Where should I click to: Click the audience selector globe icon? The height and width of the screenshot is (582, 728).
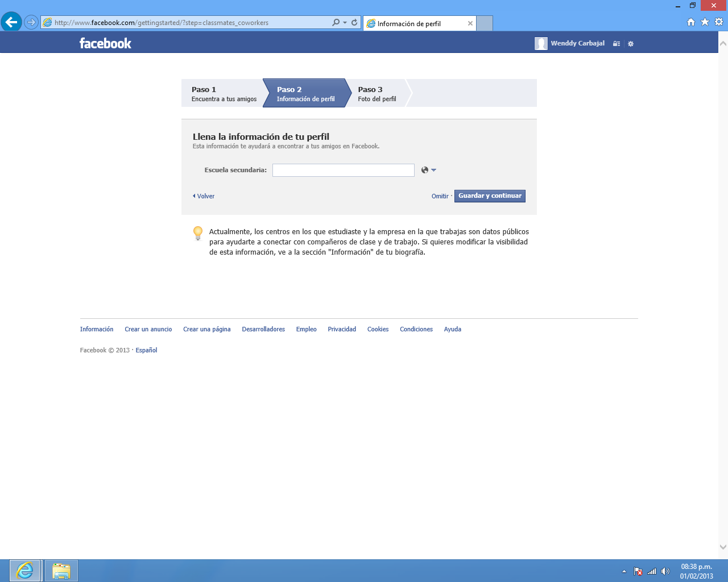point(424,169)
